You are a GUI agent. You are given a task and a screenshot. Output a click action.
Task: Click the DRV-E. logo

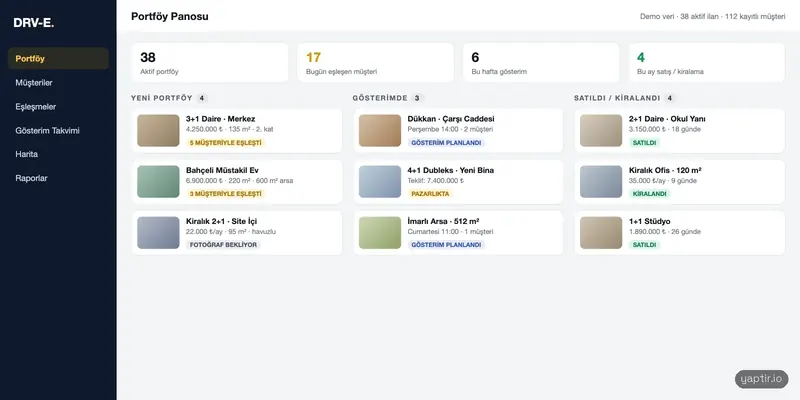pos(34,22)
